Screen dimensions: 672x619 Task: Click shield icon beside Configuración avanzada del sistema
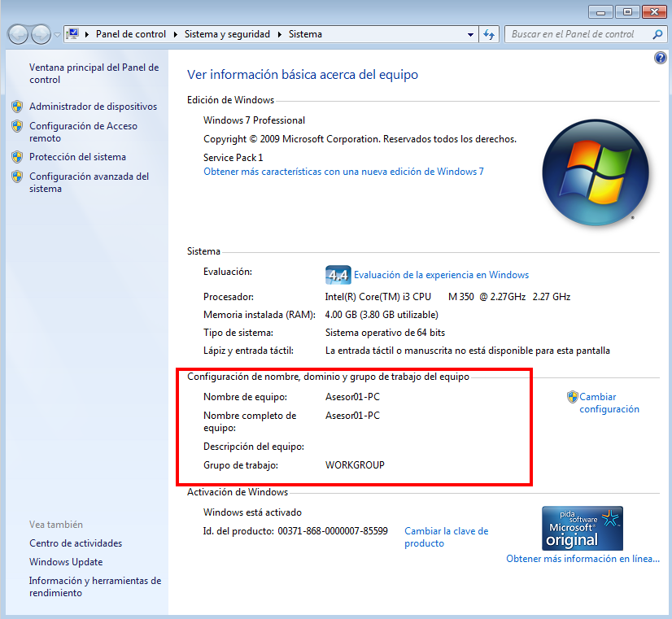click(x=17, y=177)
